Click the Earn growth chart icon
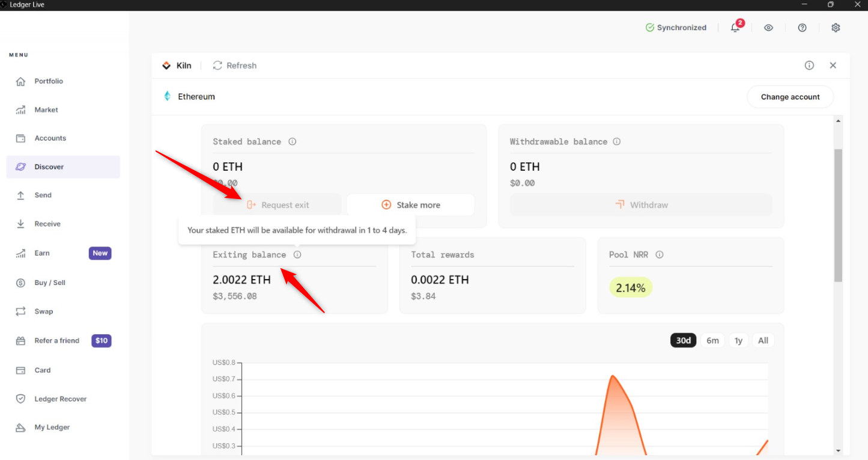868x460 pixels. (x=20, y=253)
